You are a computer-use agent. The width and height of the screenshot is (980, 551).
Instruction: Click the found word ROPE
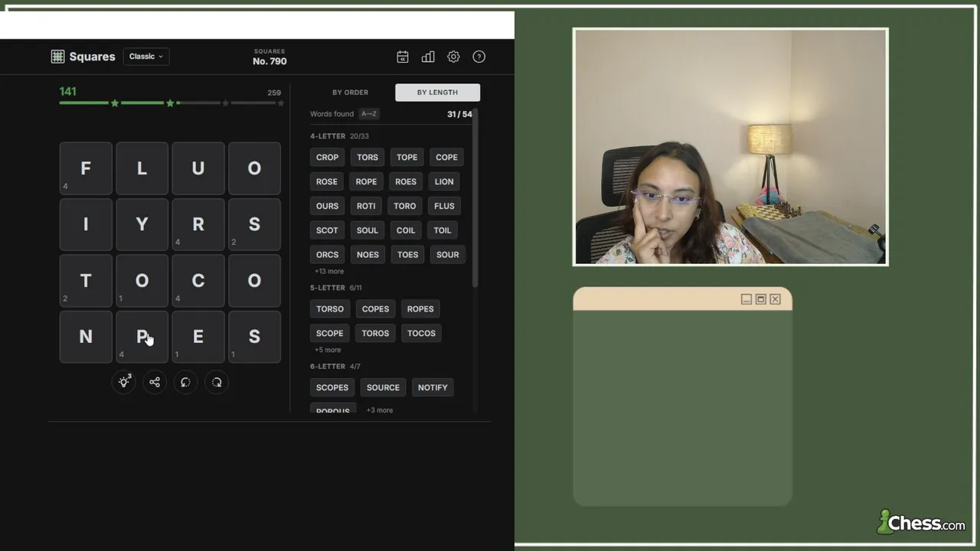tap(366, 182)
